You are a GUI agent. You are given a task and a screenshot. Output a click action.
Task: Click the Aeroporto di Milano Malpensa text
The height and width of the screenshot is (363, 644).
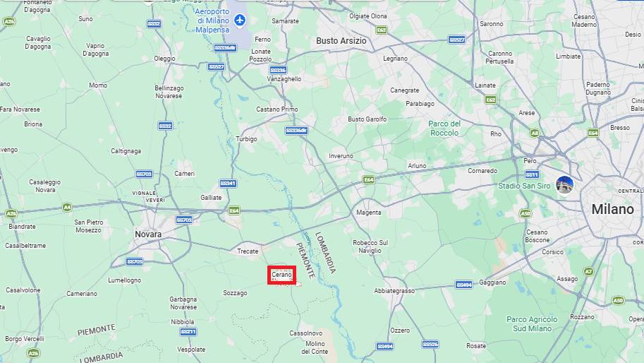(212, 20)
